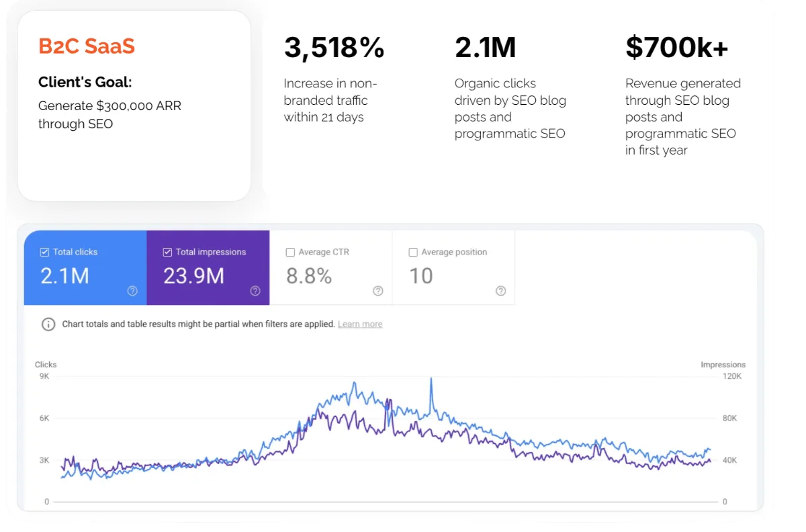Open help icon on Average CTR card

point(378,291)
